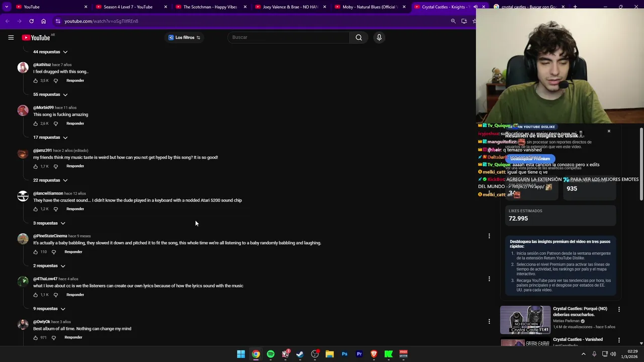Switch to crystal castles Google search tab
This screenshot has height=362, width=644.
pos(528,7)
